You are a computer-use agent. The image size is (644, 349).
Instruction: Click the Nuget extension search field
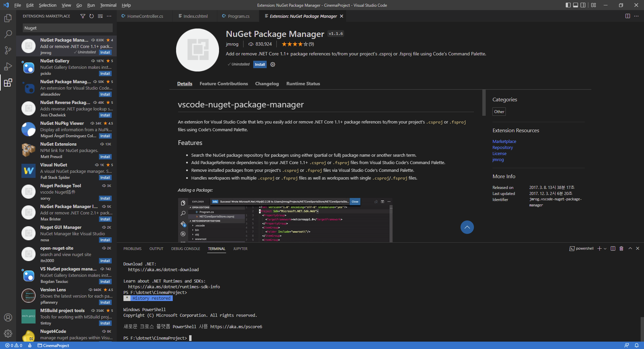click(x=68, y=28)
